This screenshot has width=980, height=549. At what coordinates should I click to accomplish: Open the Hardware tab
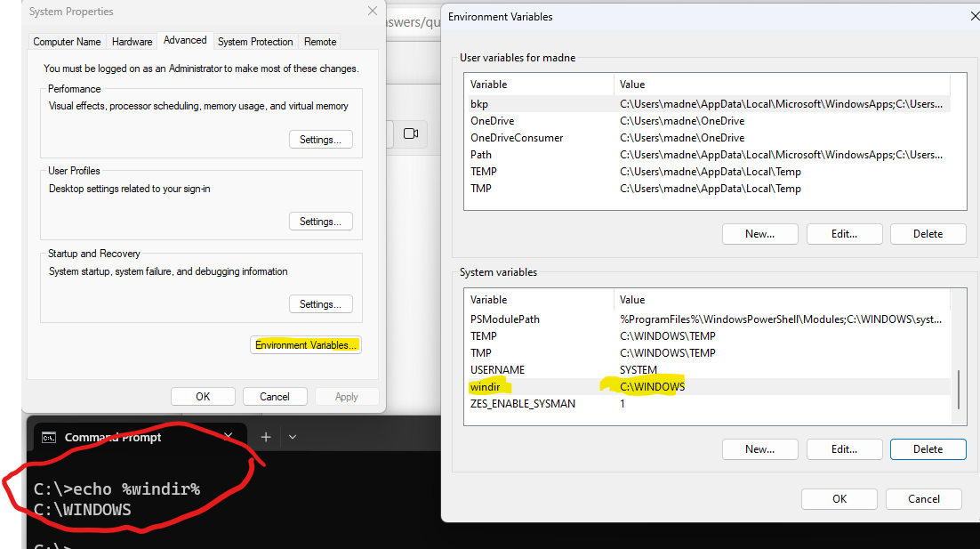point(132,41)
